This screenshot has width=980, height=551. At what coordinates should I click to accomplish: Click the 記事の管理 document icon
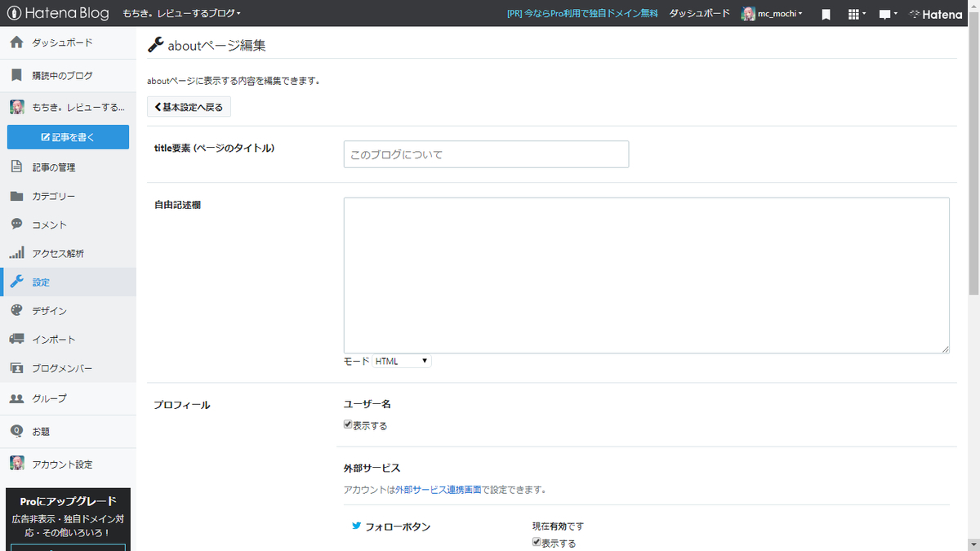[18, 167]
